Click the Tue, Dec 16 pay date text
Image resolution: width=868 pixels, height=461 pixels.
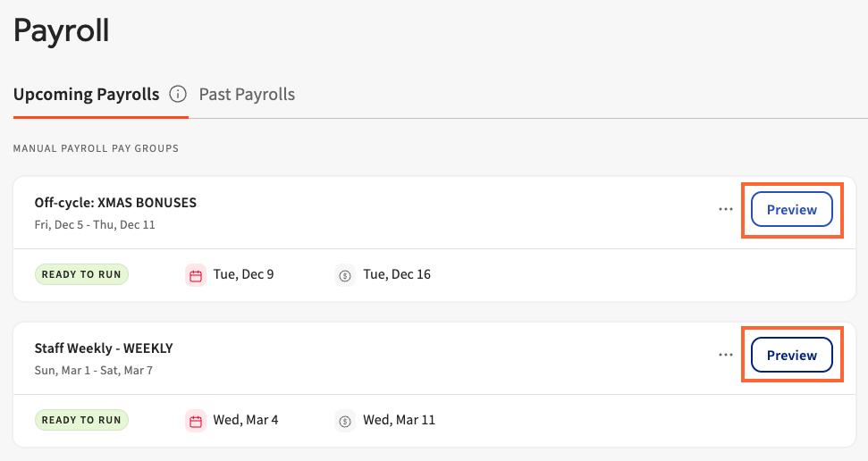[397, 274]
